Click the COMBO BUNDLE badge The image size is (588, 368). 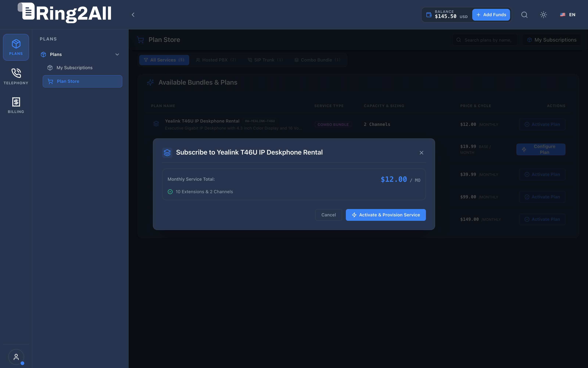tap(333, 125)
